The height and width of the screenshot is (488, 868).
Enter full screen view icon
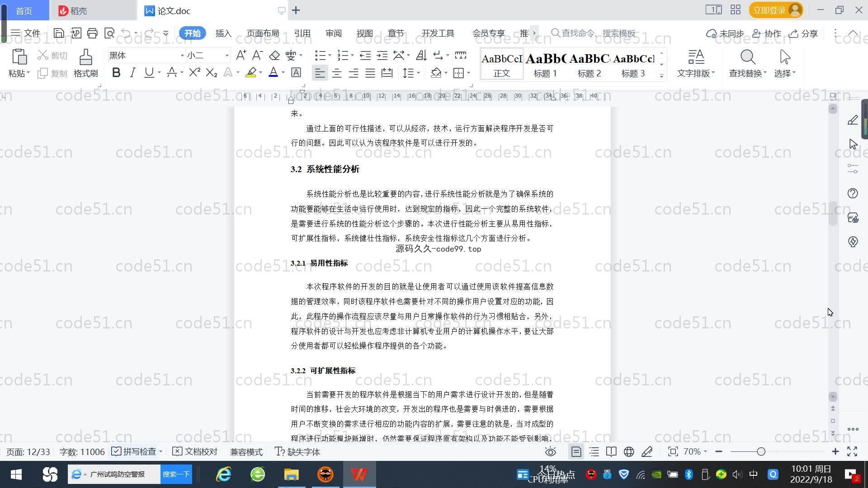(x=852, y=451)
